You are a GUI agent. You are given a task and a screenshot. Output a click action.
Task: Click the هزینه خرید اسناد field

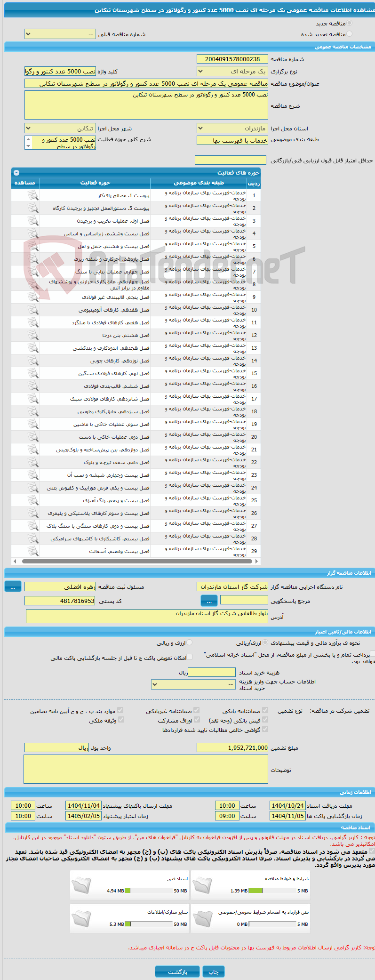coord(211,672)
